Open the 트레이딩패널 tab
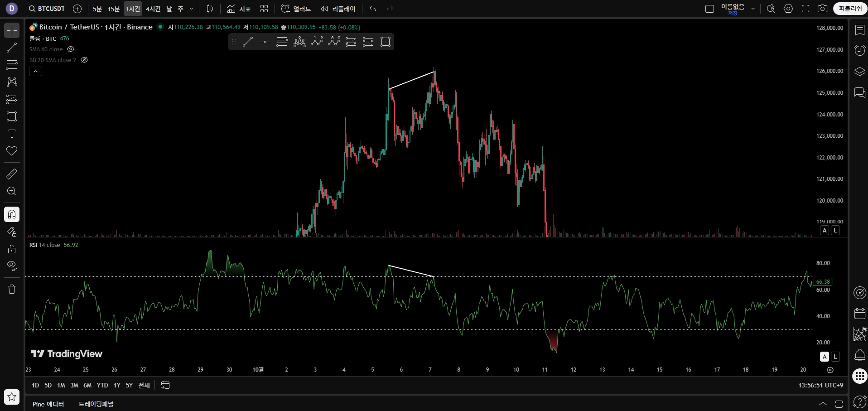The width and height of the screenshot is (868, 411). [x=96, y=404]
